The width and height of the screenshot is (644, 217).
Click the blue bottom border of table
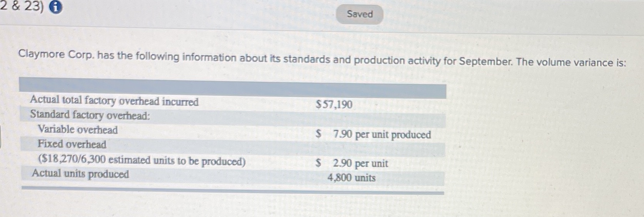point(233,190)
